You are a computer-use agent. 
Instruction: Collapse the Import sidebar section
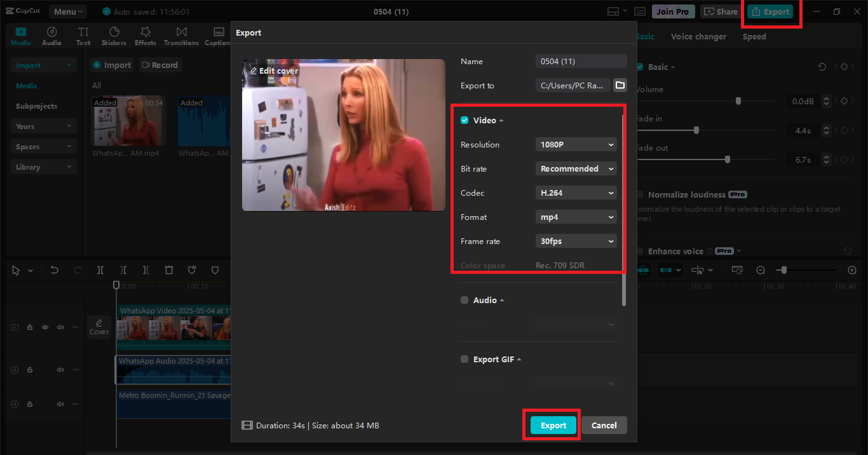43,65
